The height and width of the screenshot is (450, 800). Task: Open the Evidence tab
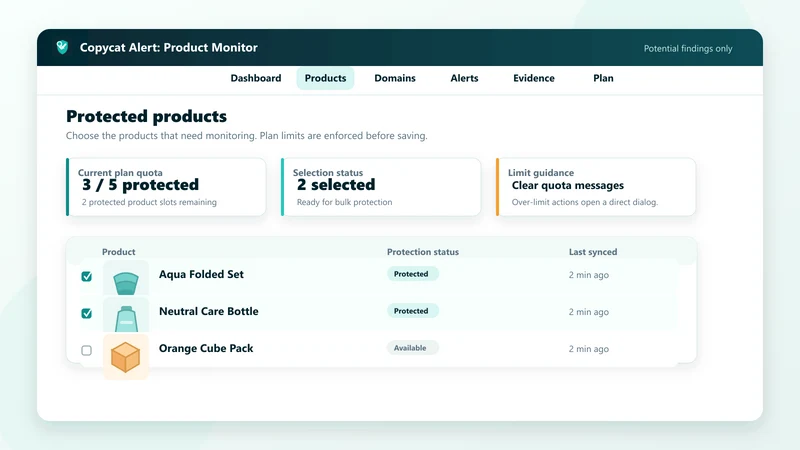pos(534,78)
